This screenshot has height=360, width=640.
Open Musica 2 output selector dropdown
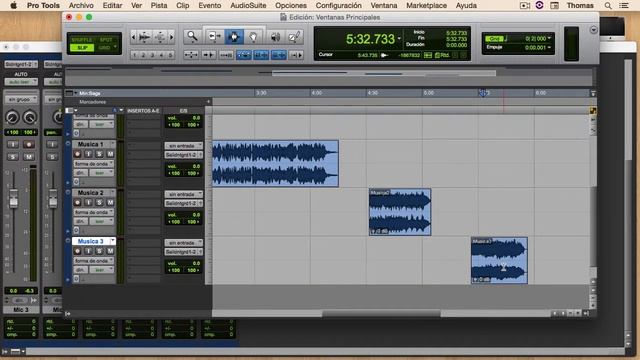point(184,203)
